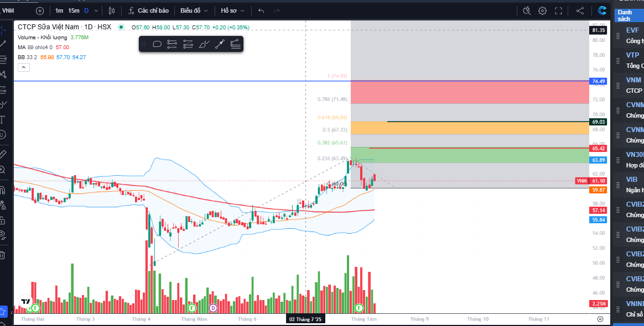This screenshot has height=326, width=644.
Task: Select VIB in the watchlist
Action: pos(632,179)
